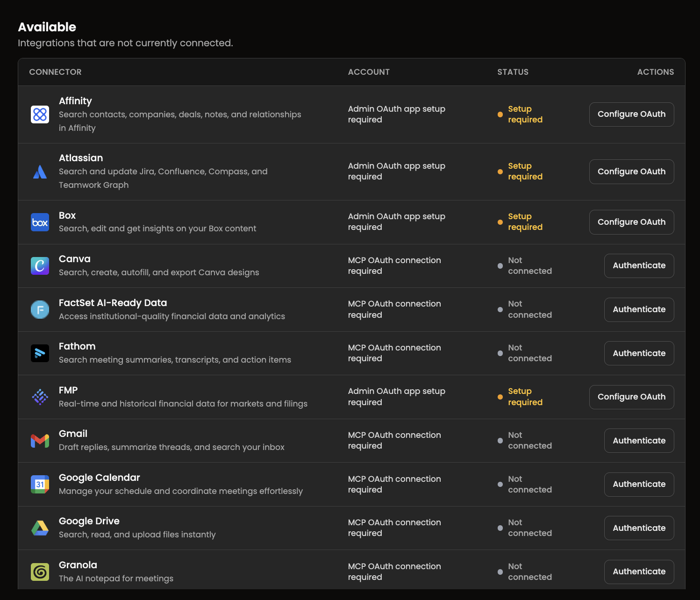Click the Granola spiral icon
The width and height of the screenshot is (700, 600).
pyautogui.click(x=40, y=571)
